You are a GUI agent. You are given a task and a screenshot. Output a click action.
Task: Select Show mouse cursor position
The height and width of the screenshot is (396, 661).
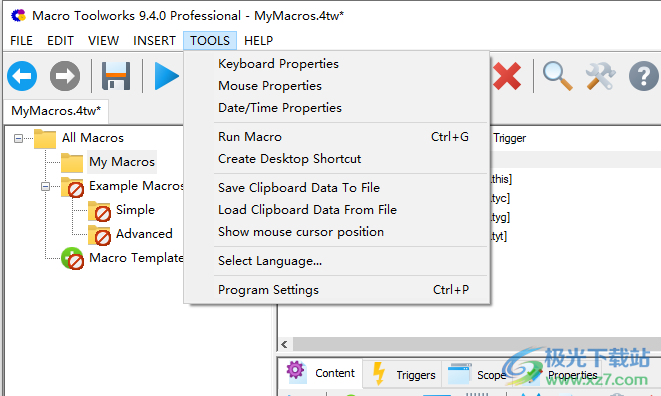pos(337,232)
